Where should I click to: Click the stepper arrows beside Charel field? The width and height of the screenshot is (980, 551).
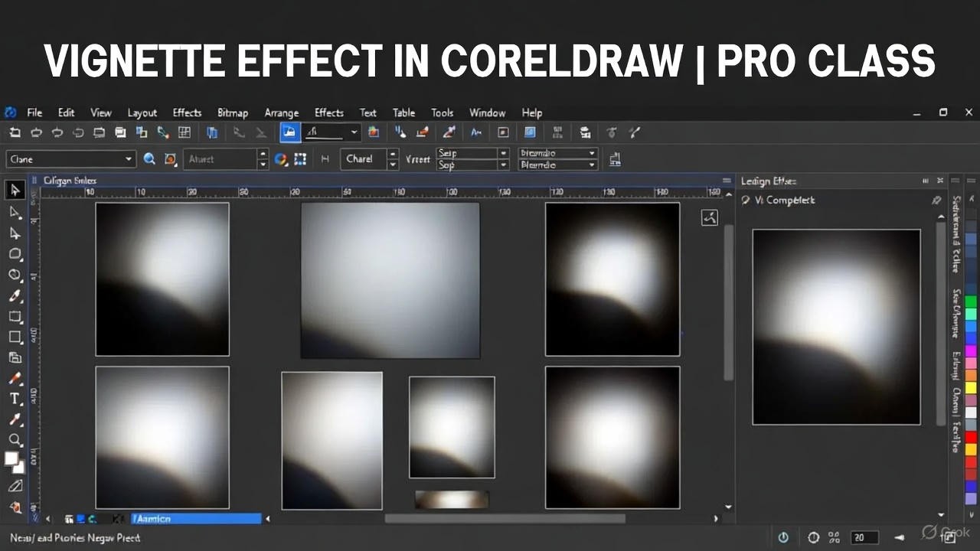coord(393,159)
